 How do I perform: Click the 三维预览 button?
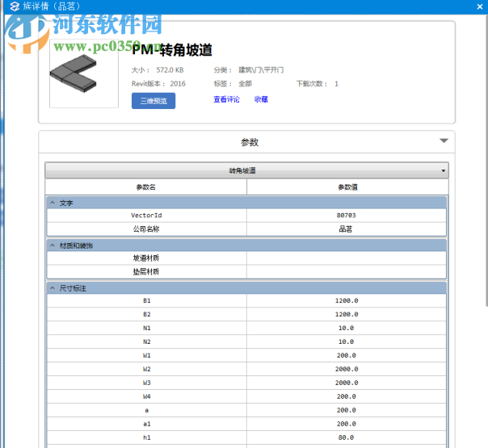pos(154,101)
